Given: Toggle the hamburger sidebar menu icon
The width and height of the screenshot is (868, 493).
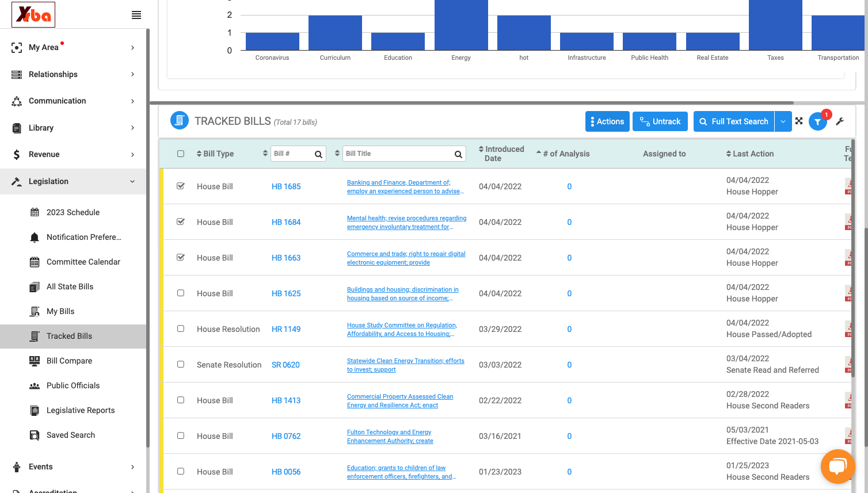Looking at the screenshot, I should point(136,15).
